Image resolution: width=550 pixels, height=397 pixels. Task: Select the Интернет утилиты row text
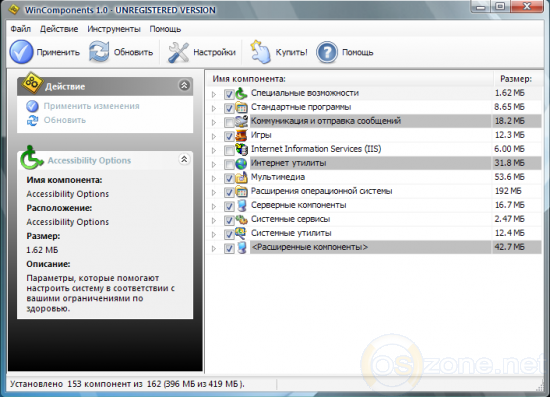click(x=289, y=163)
